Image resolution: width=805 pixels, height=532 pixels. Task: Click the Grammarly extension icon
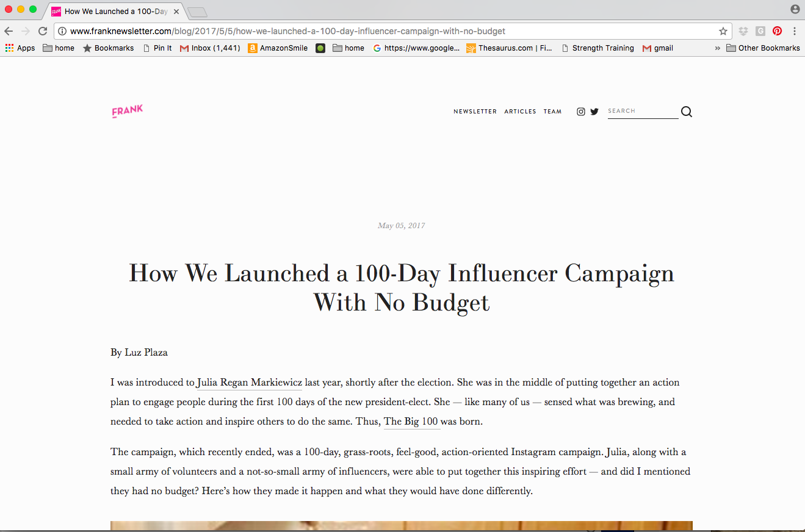click(760, 31)
